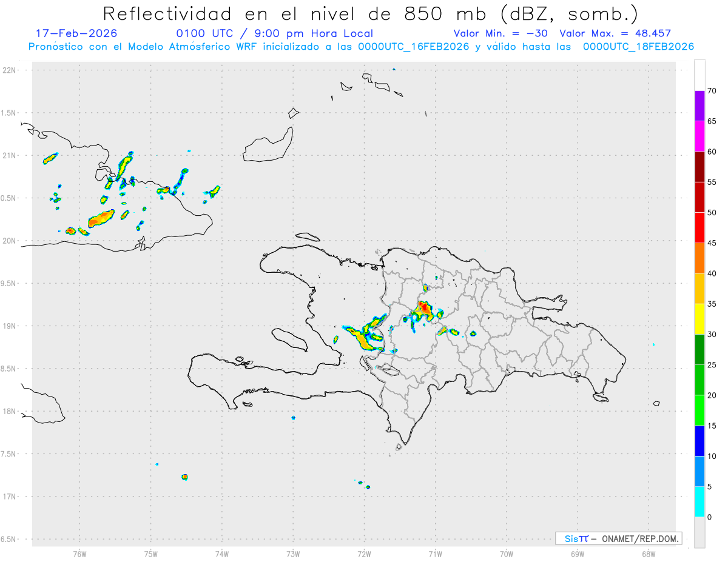This screenshot has height=562, width=728.
Task: Click the '15' value on the color scale
Action: pyautogui.click(x=712, y=426)
